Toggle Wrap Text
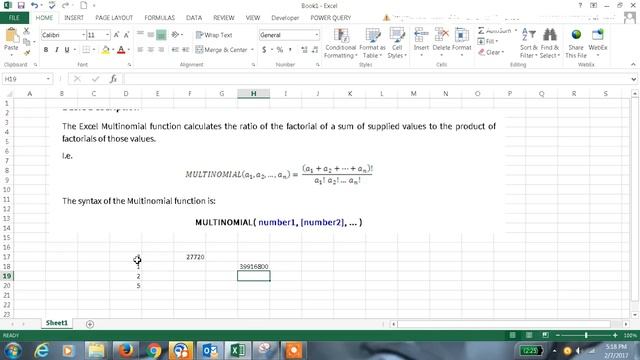The image size is (640, 360). pos(214,35)
